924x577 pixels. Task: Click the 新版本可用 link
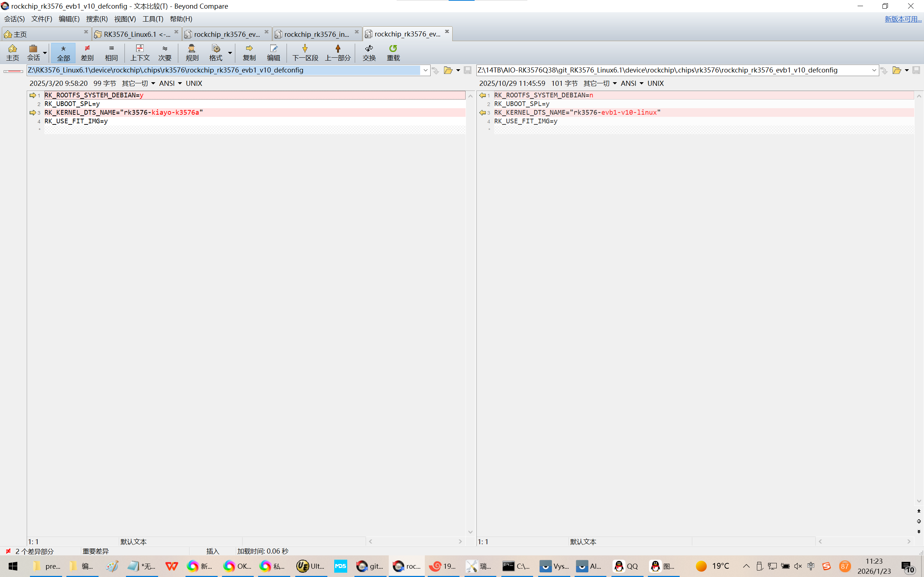[x=903, y=19]
